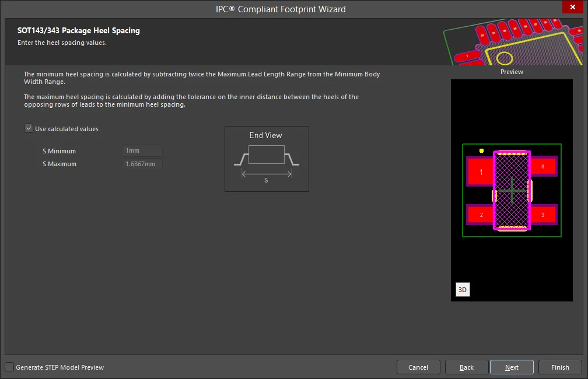Click pad 4 in the footprint preview
588x379 pixels.
tap(542, 166)
